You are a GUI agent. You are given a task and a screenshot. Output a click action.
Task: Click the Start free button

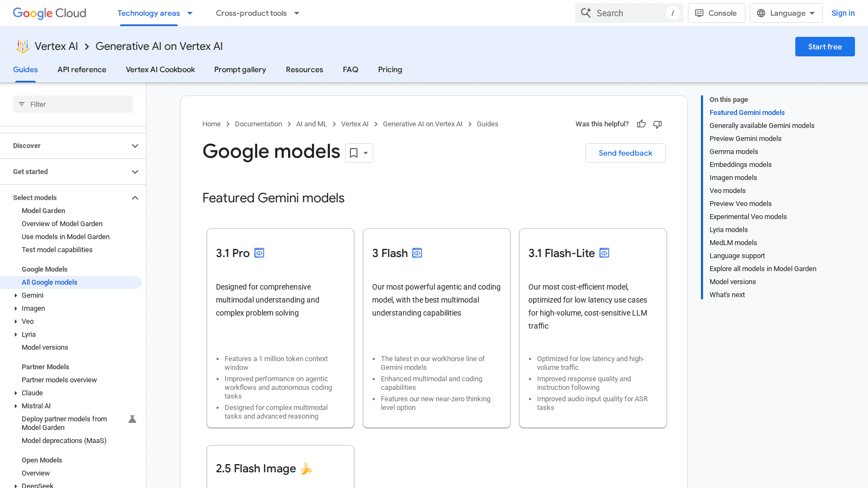pyautogui.click(x=825, y=47)
